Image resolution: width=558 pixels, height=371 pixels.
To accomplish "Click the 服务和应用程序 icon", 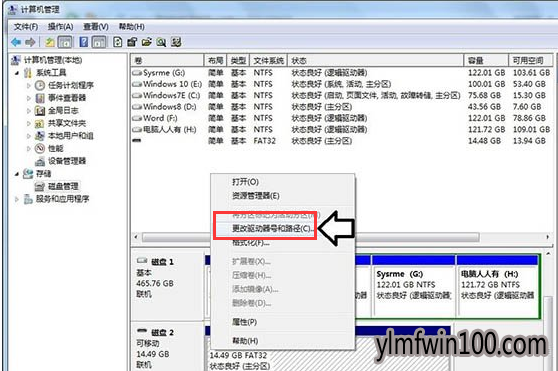I will click(x=28, y=199).
